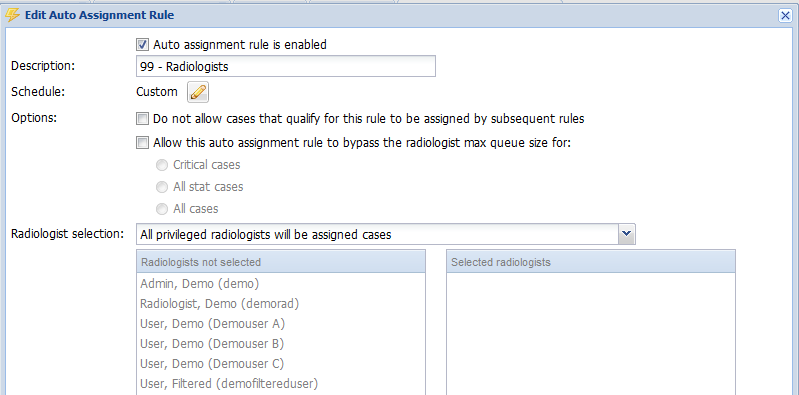
Task: Select the All cases radio button
Action: (x=162, y=209)
